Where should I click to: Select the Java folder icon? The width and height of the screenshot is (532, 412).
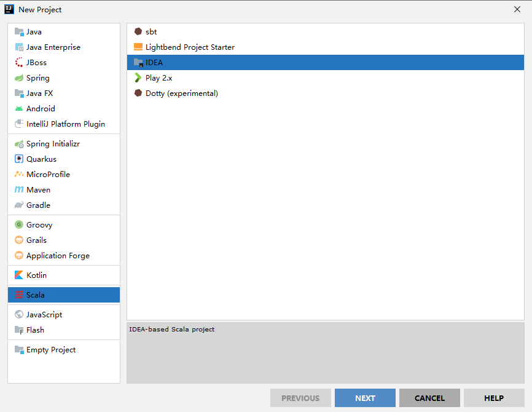tap(19, 32)
